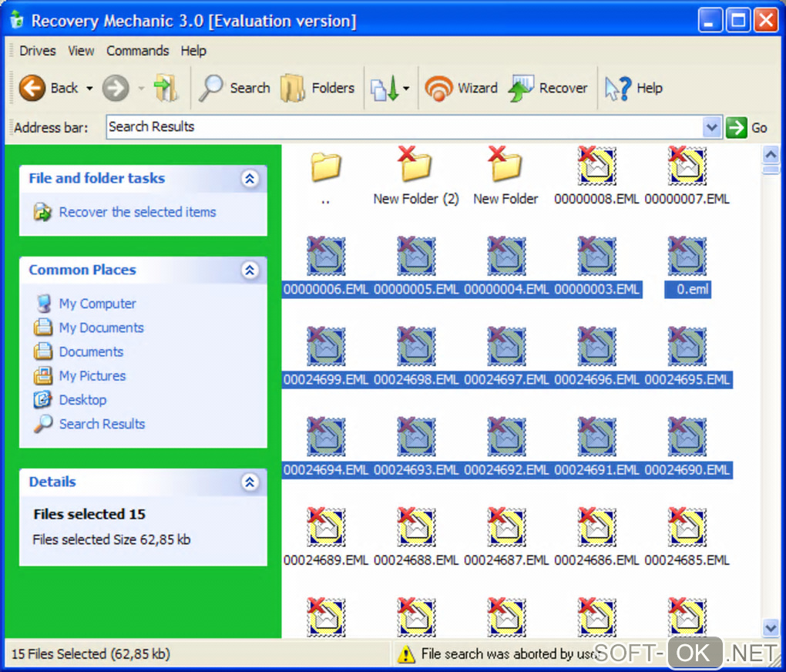Screen dimensions: 786x672
Task: Toggle the Folders pane icon
Action: [x=292, y=89]
